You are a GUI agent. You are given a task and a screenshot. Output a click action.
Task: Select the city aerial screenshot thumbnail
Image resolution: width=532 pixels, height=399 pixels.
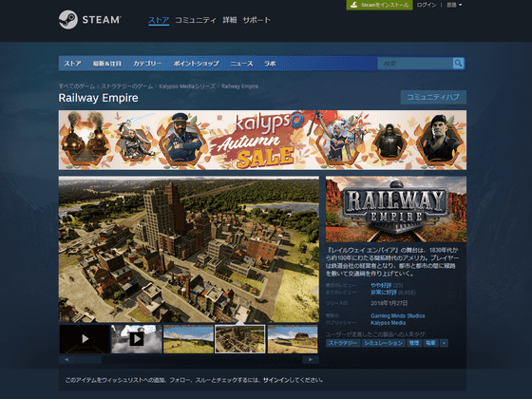240,339
